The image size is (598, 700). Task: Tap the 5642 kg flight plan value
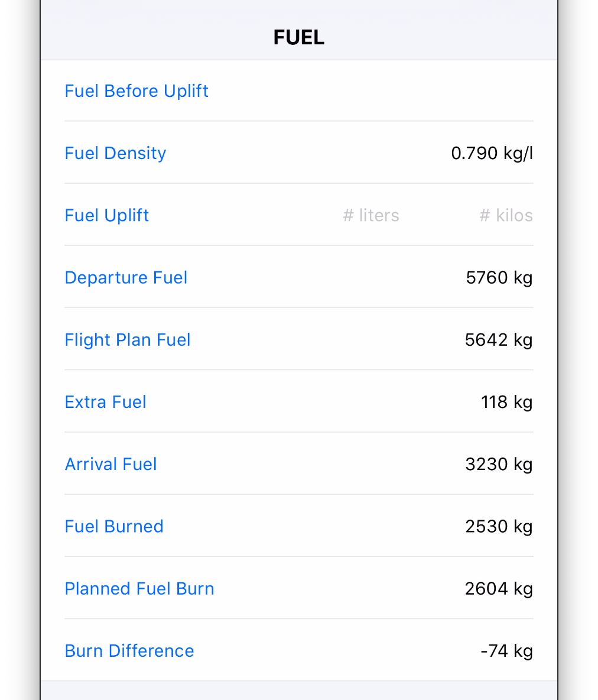498,340
